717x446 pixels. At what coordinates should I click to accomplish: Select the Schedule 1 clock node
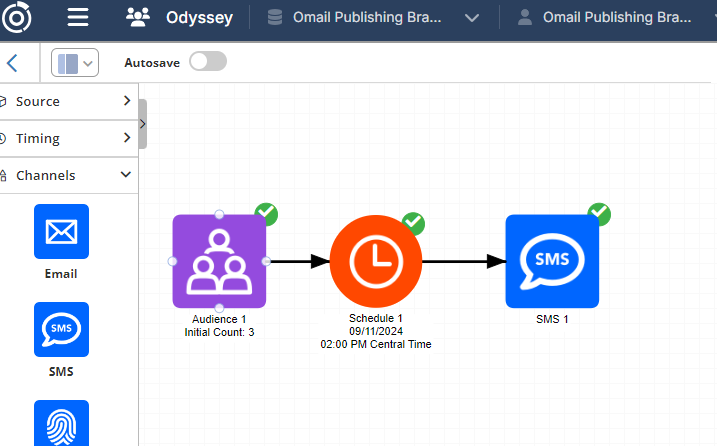coord(375,261)
